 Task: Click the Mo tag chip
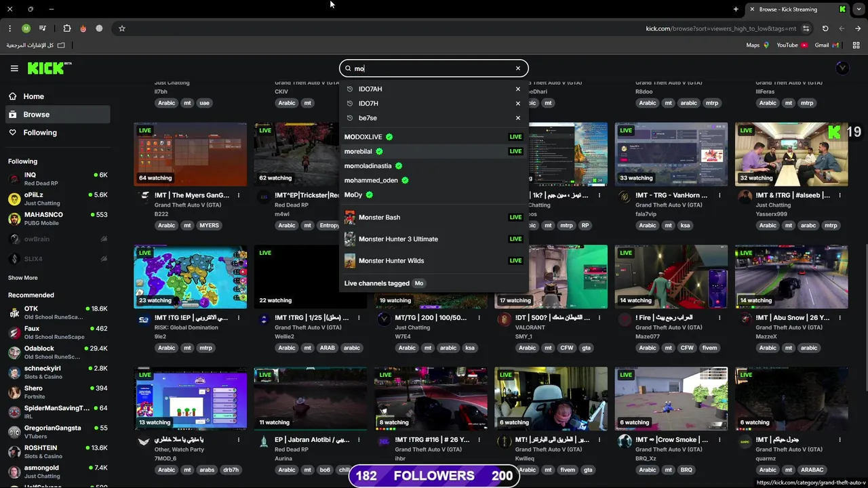click(419, 283)
